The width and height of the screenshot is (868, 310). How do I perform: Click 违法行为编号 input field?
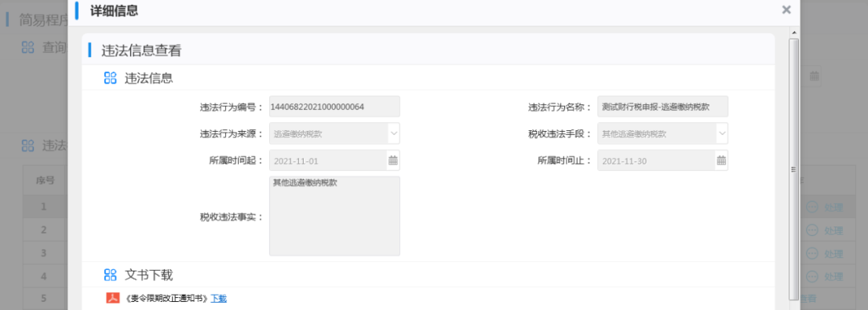pos(334,106)
